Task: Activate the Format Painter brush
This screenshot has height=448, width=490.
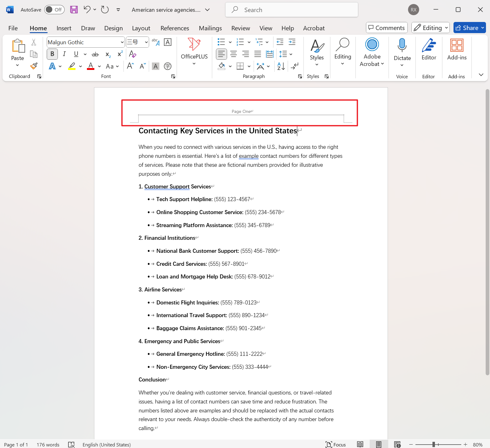Action: pyautogui.click(x=34, y=66)
